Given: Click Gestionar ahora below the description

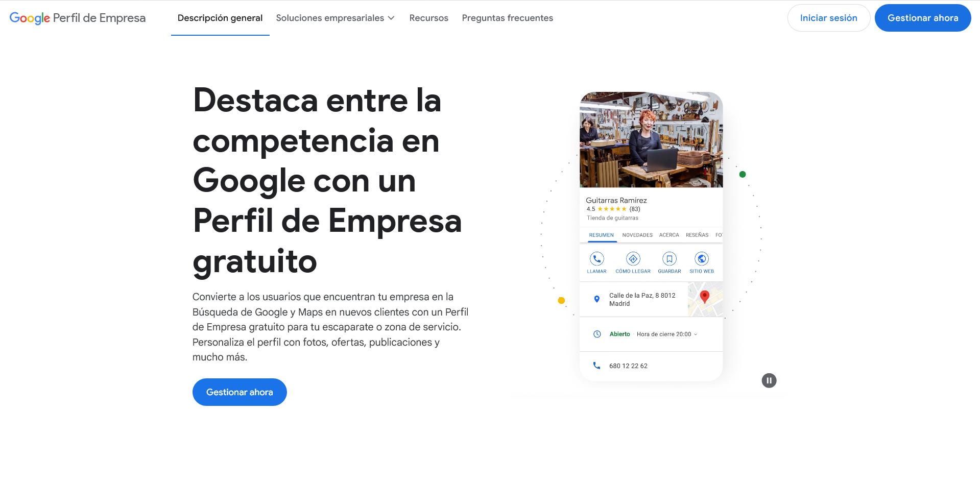Looking at the screenshot, I should click(x=240, y=392).
